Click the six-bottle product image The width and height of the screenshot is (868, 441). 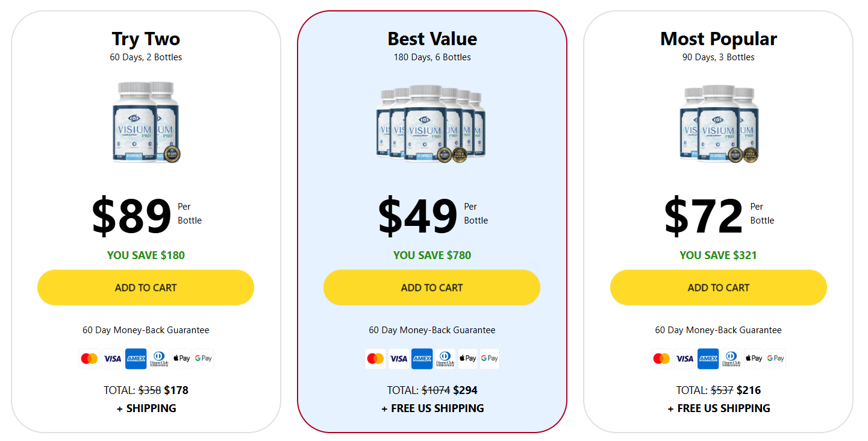tap(431, 124)
